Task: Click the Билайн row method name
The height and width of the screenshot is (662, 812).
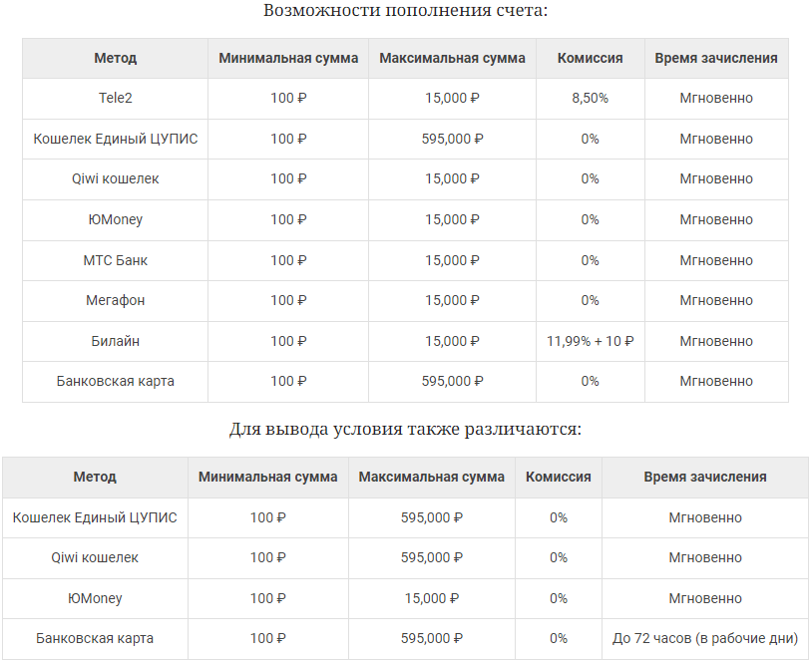Action: tap(116, 341)
